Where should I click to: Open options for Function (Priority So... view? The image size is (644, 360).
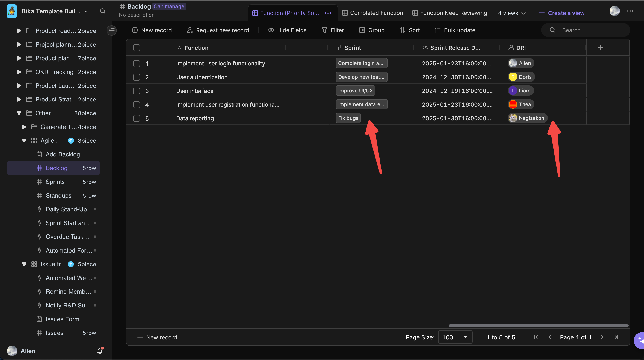coord(328,13)
